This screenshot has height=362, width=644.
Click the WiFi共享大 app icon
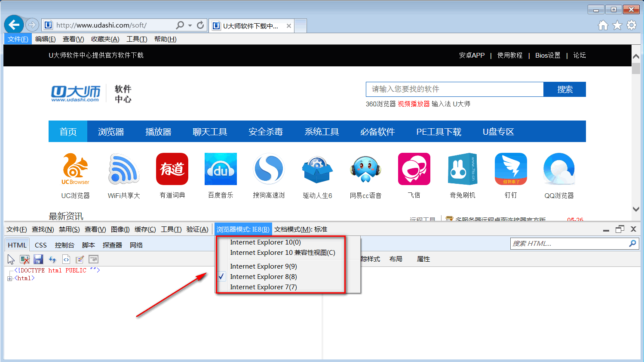124,169
